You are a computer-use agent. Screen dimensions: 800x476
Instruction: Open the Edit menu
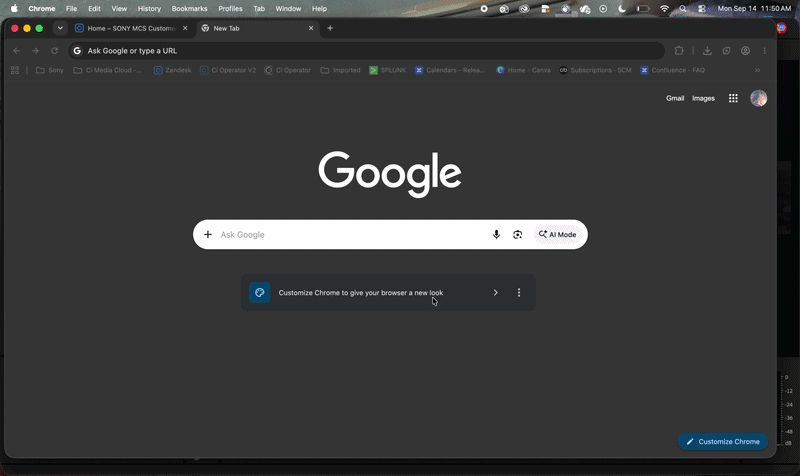pos(94,9)
